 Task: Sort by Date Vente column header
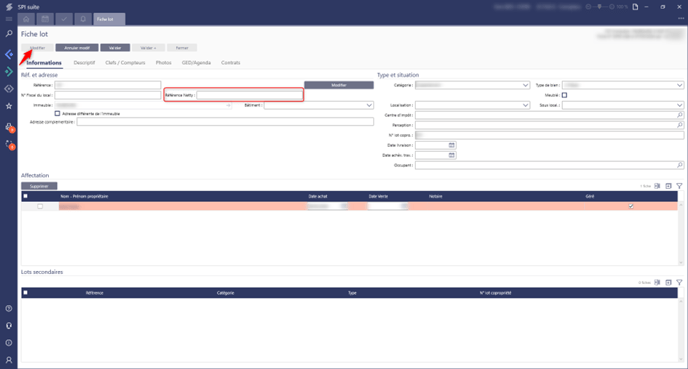[x=378, y=196]
